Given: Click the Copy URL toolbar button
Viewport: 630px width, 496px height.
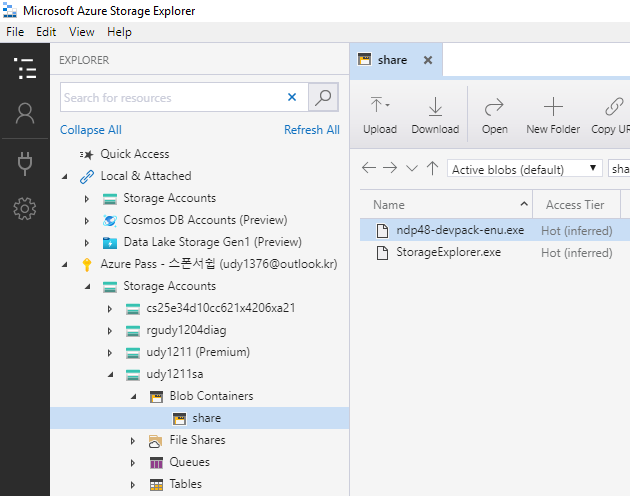Looking at the screenshot, I should [x=610, y=115].
